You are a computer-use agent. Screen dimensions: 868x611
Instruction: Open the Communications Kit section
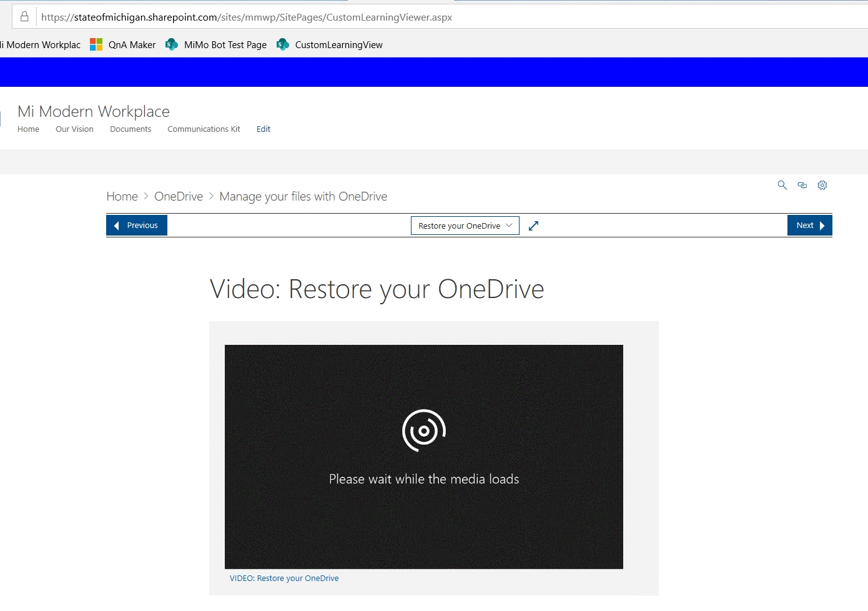pos(204,129)
